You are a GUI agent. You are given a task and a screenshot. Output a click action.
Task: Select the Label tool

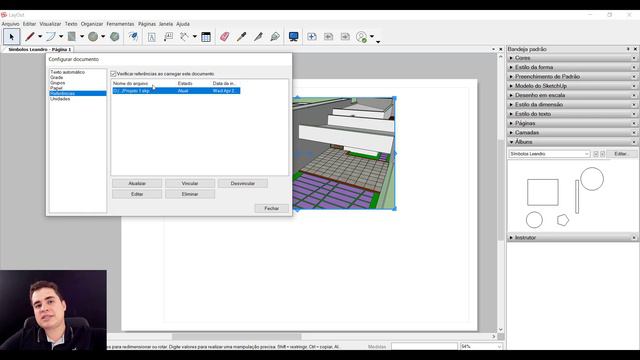(168, 37)
